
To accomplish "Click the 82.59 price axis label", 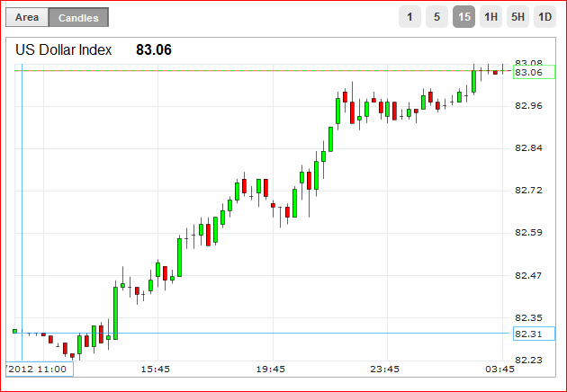I will 528,232.
